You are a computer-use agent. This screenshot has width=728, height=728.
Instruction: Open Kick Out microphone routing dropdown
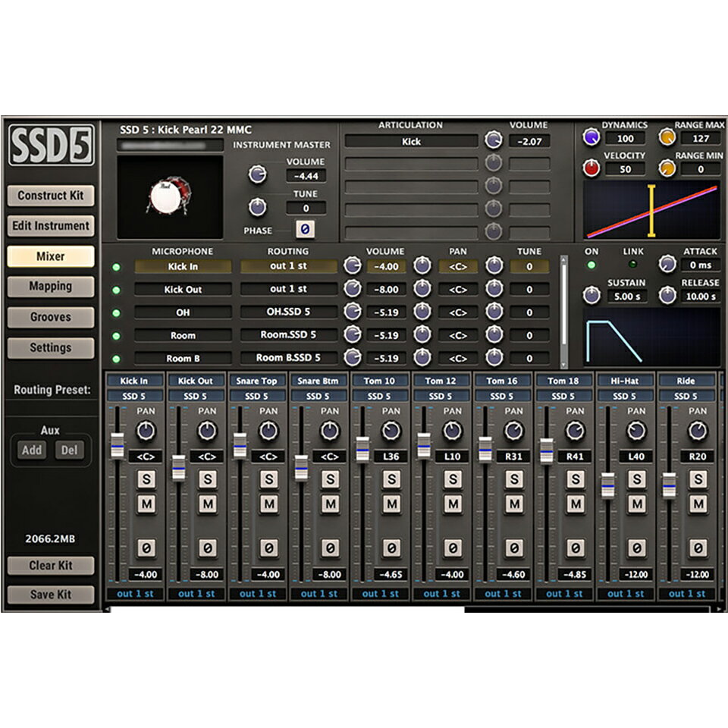288,289
